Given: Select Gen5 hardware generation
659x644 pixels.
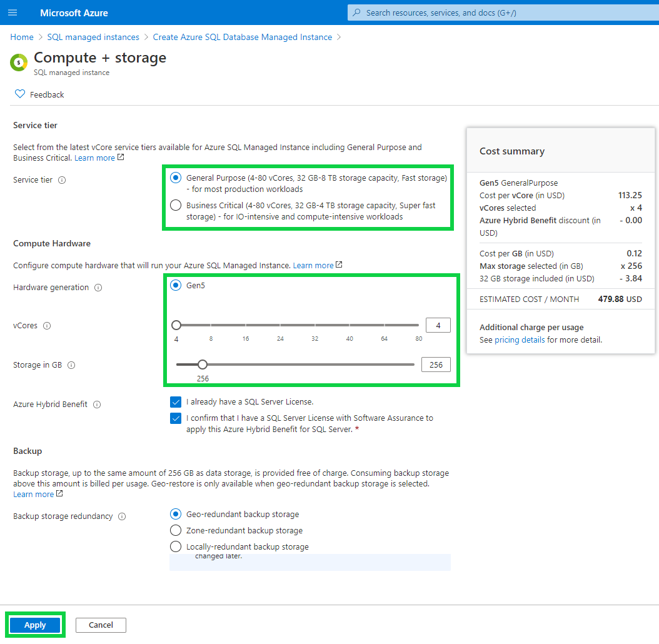Looking at the screenshot, I should point(176,286).
